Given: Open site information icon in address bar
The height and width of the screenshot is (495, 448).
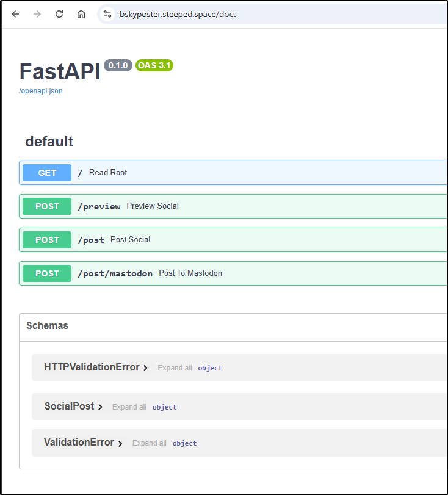Looking at the screenshot, I should 107,14.
